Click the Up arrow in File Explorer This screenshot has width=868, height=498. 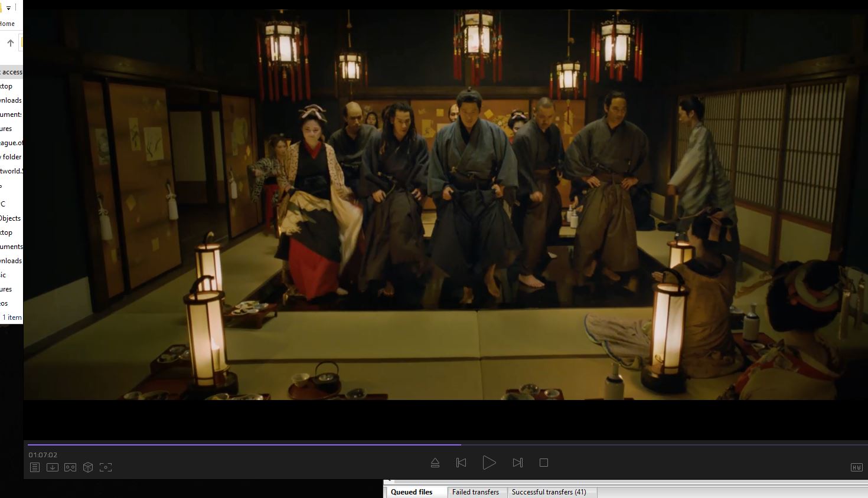pyautogui.click(x=11, y=43)
